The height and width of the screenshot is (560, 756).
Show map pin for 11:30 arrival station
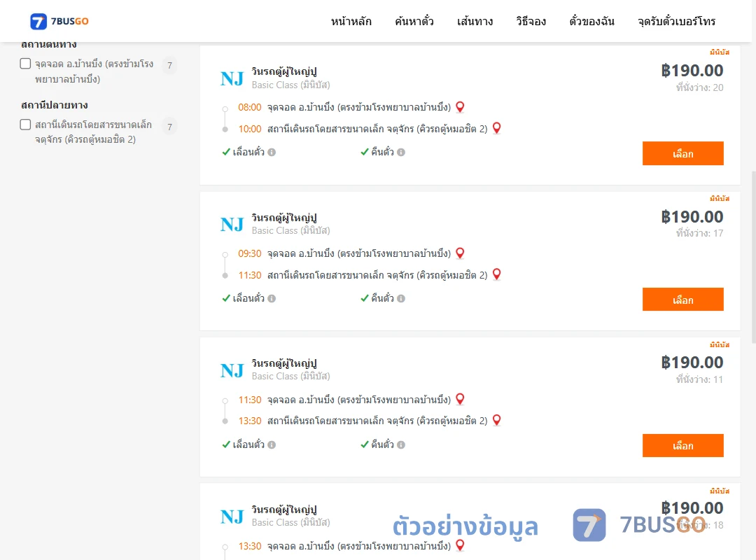[496, 274]
